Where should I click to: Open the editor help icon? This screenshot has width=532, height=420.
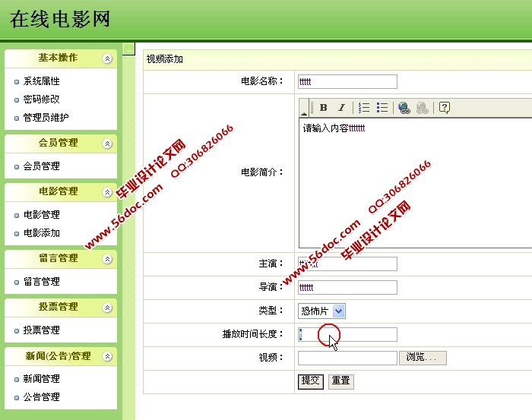pyautogui.click(x=445, y=108)
